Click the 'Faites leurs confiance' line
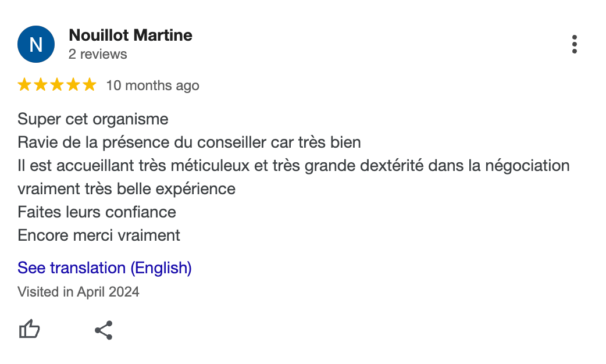Image resolution: width=606 pixels, height=364 pixels. 97,212
